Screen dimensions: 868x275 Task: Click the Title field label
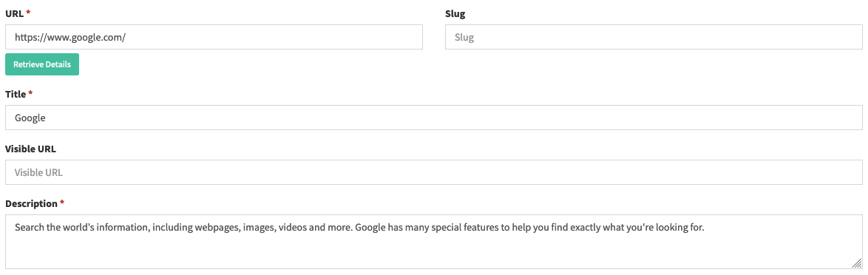click(x=16, y=94)
